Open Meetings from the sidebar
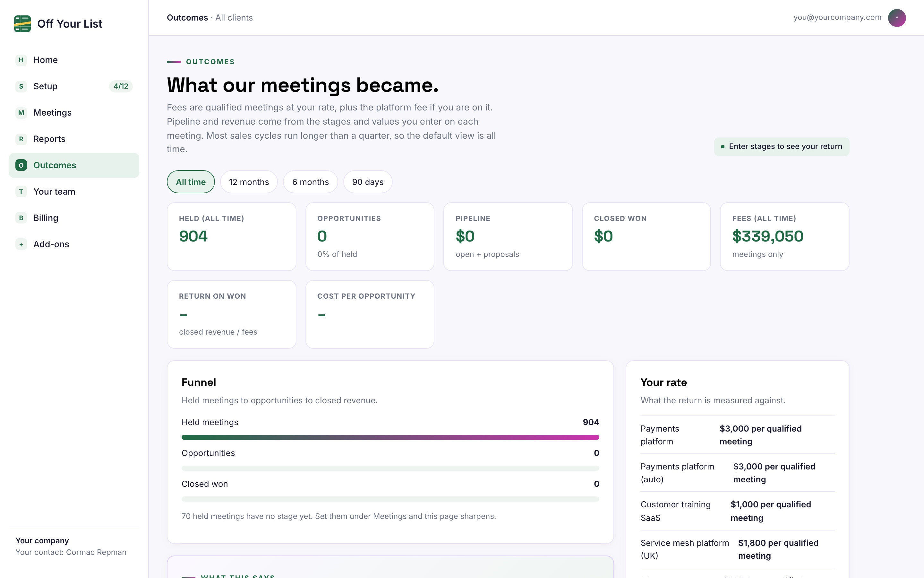Screen dimensions: 924x578 [74, 113]
